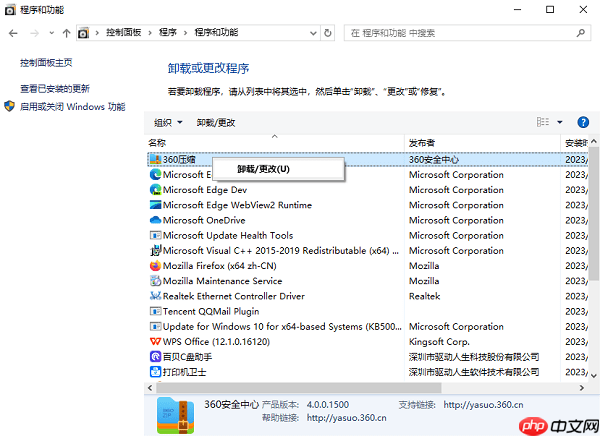Open 控制面板主页 link
Image resolution: width=600 pixels, height=436 pixels.
coord(46,62)
